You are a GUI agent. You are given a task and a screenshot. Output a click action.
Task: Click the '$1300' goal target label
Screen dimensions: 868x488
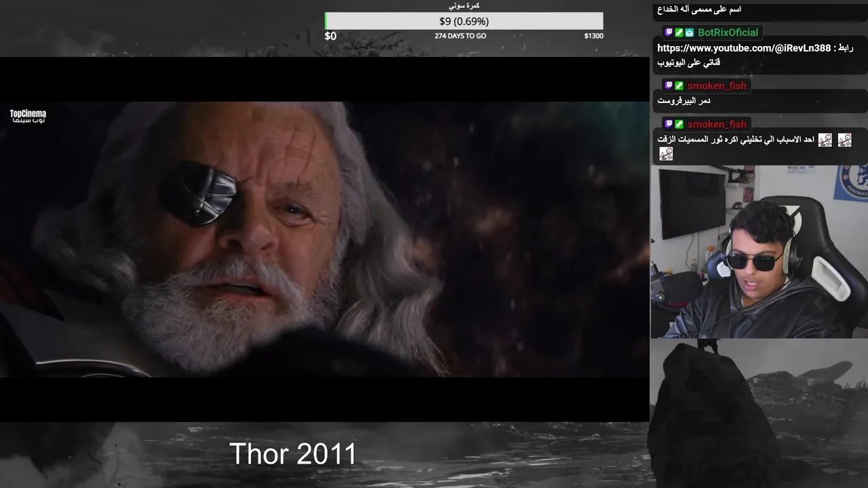tap(593, 36)
